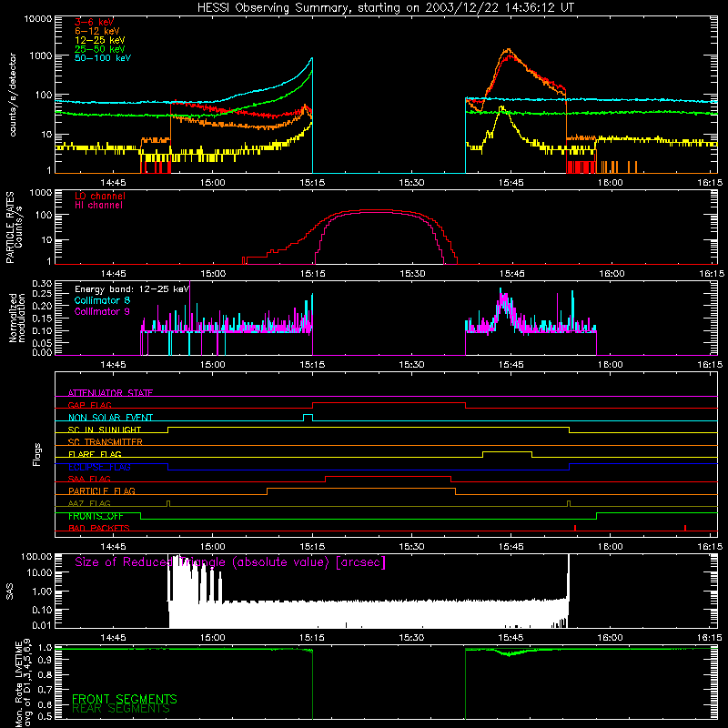This screenshot has height=728, width=728.
Task: Click the ATTENUATOR_STATE flag label
Action: pos(110,393)
